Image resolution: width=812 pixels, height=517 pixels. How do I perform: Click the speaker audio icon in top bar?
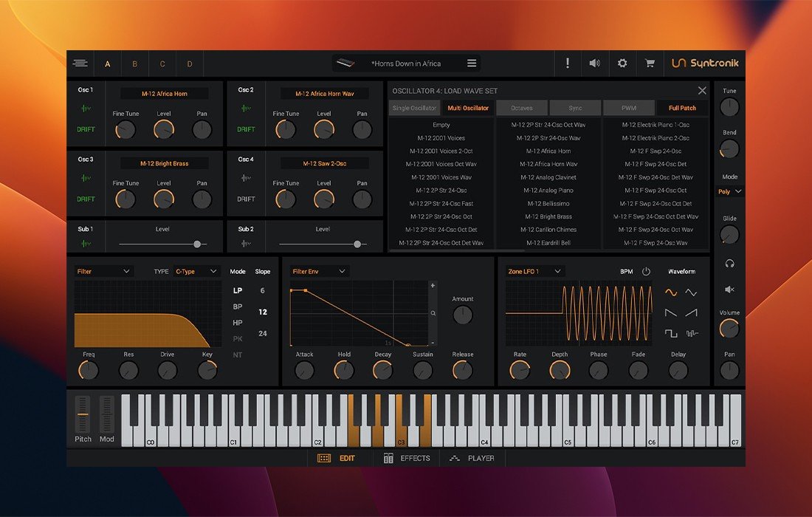(594, 64)
